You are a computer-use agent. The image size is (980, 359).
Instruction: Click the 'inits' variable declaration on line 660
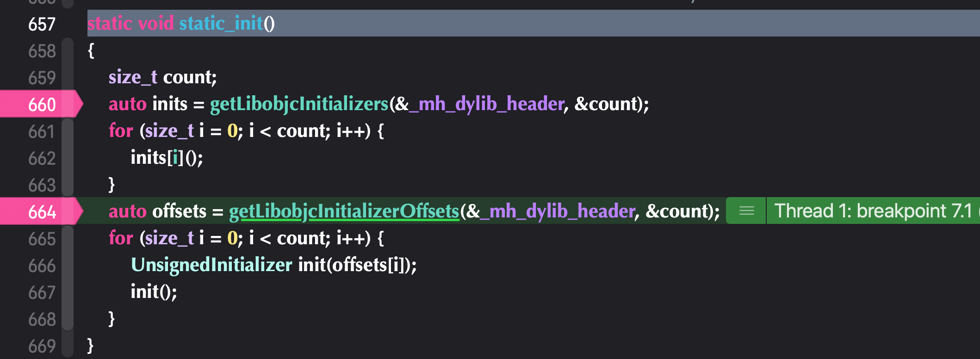coord(170,104)
